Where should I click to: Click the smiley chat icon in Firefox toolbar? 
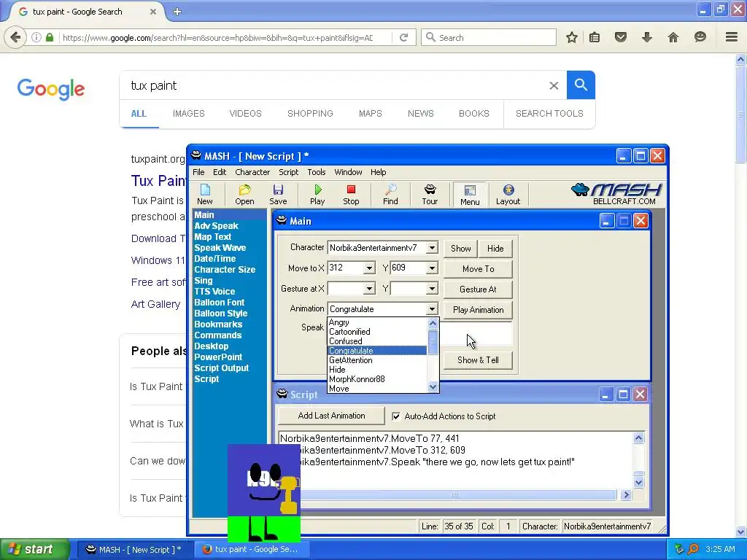point(700,36)
